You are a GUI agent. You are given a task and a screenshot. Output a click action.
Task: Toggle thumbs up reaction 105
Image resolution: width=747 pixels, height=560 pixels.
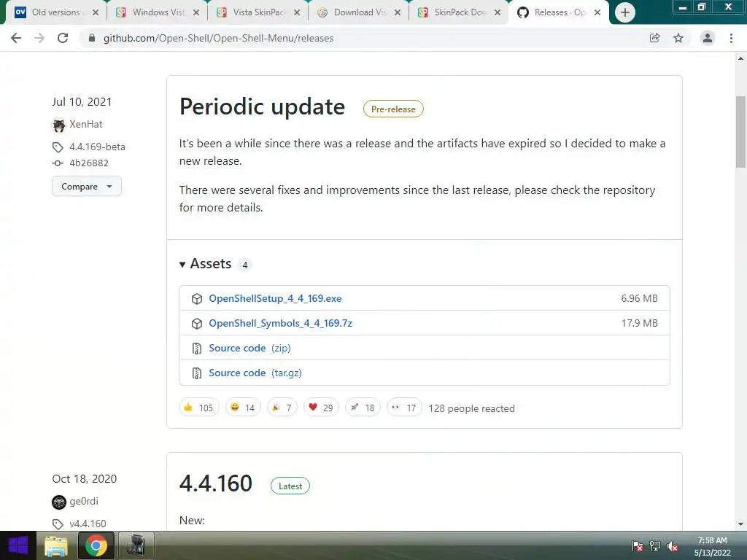point(198,408)
